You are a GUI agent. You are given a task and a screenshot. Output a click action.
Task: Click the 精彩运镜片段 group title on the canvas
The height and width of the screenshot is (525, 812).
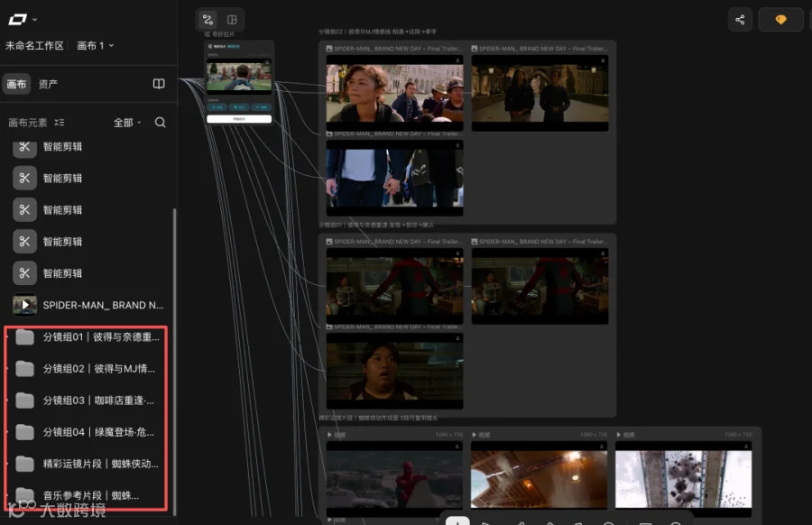[377, 418]
